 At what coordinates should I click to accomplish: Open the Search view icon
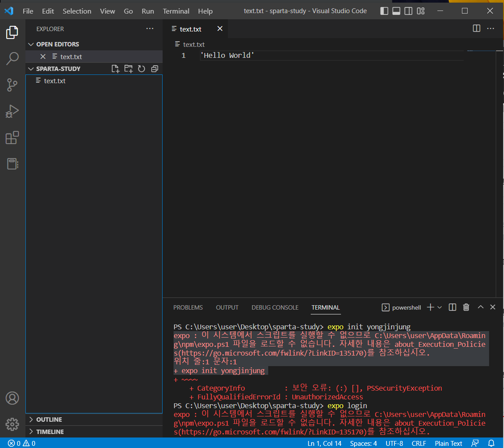[x=12, y=58]
